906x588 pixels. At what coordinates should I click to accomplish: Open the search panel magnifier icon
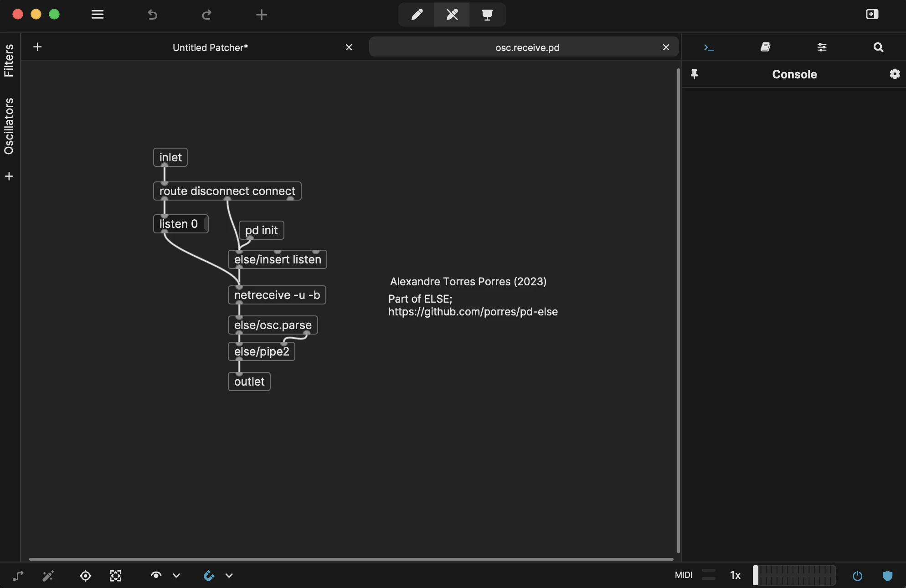[x=879, y=47]
